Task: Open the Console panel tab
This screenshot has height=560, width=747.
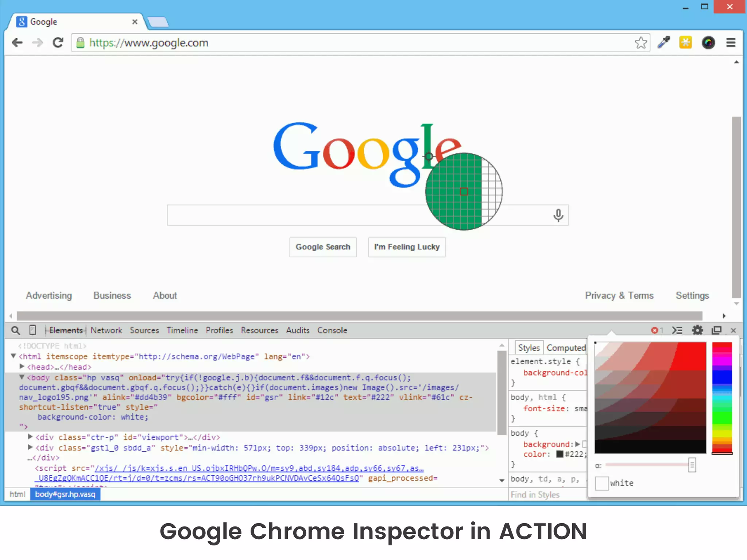Action: [x=332, y=330]
